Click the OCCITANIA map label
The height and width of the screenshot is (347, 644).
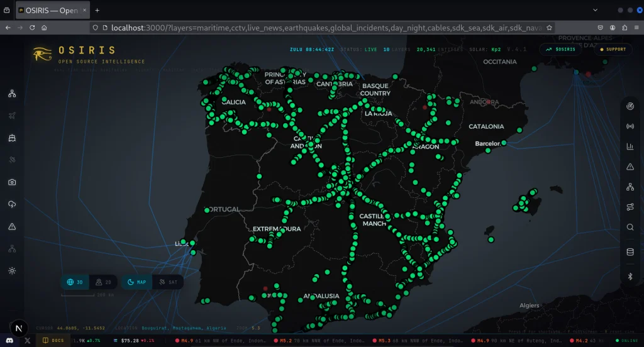500,62
